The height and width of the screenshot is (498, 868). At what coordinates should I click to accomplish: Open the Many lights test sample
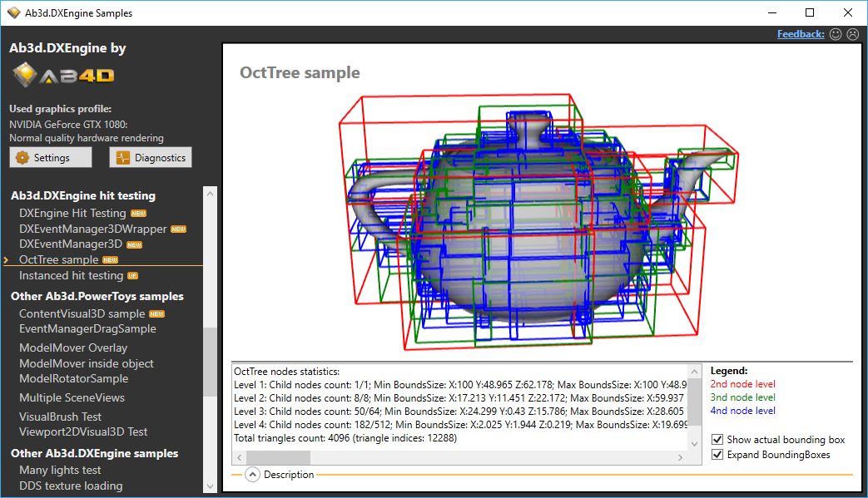[x=60, y=470]
